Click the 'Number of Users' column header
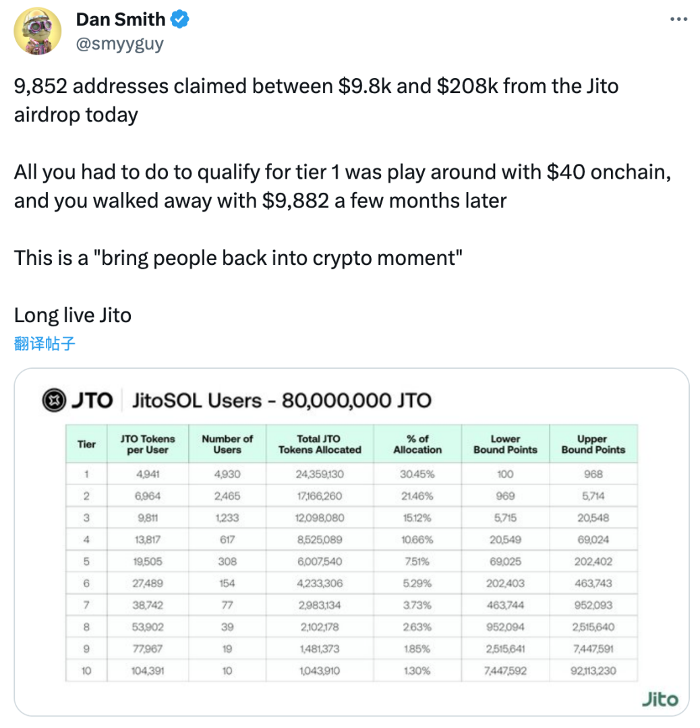The width and height of the screenshot is (700, 728). click(227, 444)
